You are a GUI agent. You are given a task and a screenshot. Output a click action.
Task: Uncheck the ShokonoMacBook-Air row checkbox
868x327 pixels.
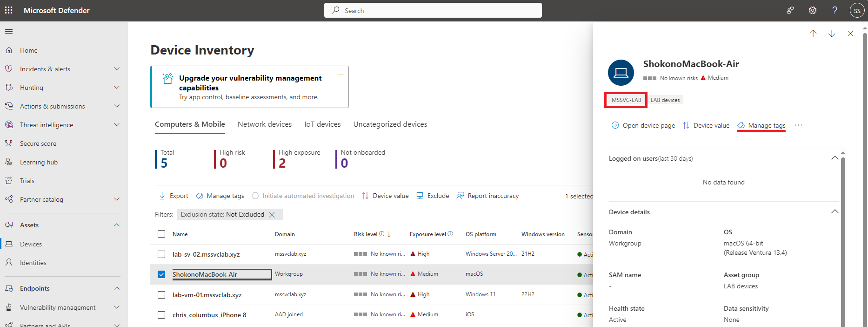[161, 274]
